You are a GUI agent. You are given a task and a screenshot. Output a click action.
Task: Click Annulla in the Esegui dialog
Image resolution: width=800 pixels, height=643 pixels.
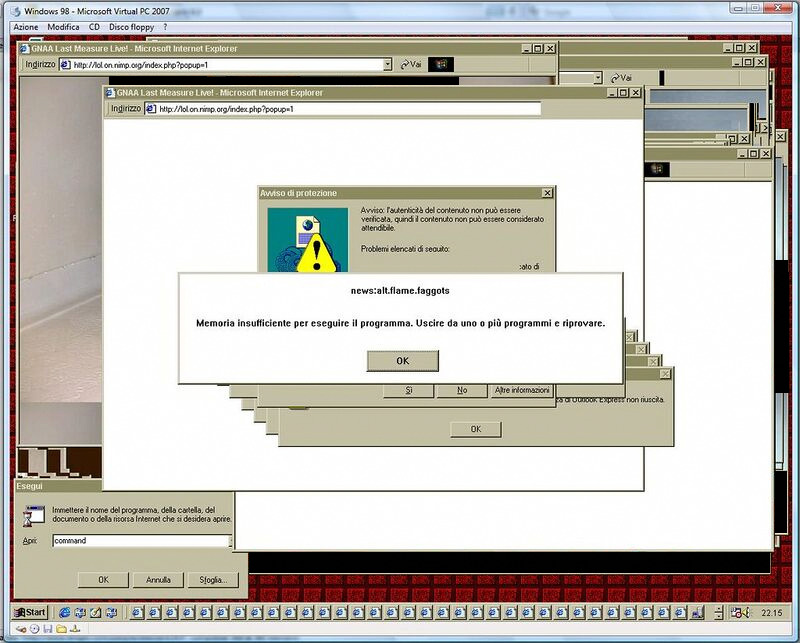point(158,580)
